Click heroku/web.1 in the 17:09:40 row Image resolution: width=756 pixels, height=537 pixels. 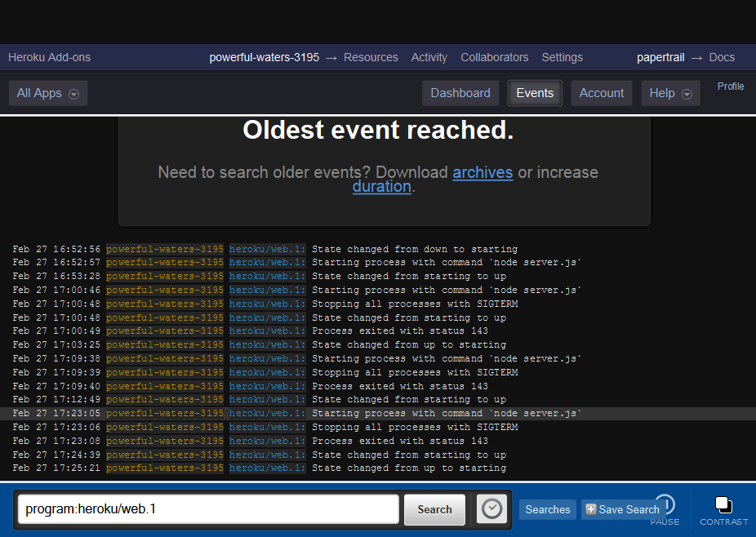point(267,387)
